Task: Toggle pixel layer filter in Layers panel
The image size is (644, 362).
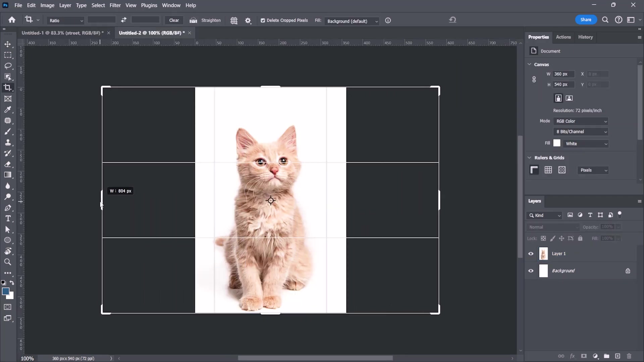Action: coord(570,215)
